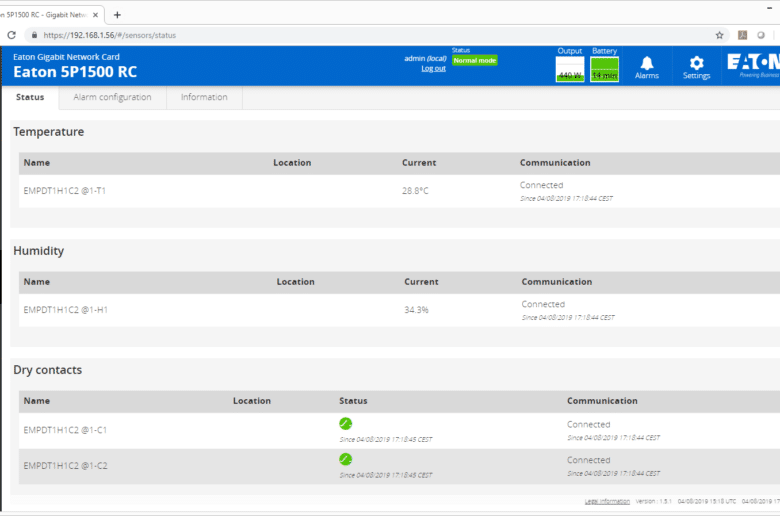Click the Normal mode status badge
Image resolution: width=780 pixels, height=516 pixels.
coord(475,60)
